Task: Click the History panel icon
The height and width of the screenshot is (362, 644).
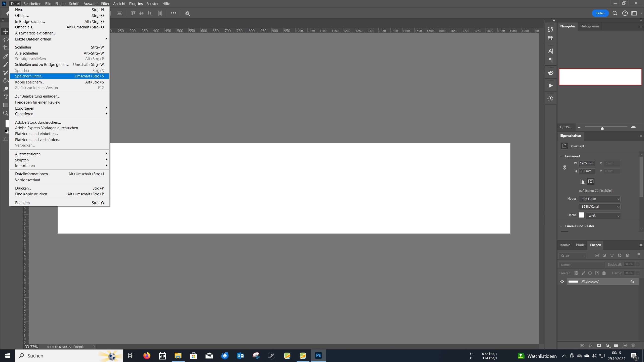Action: tap(551, 98)
